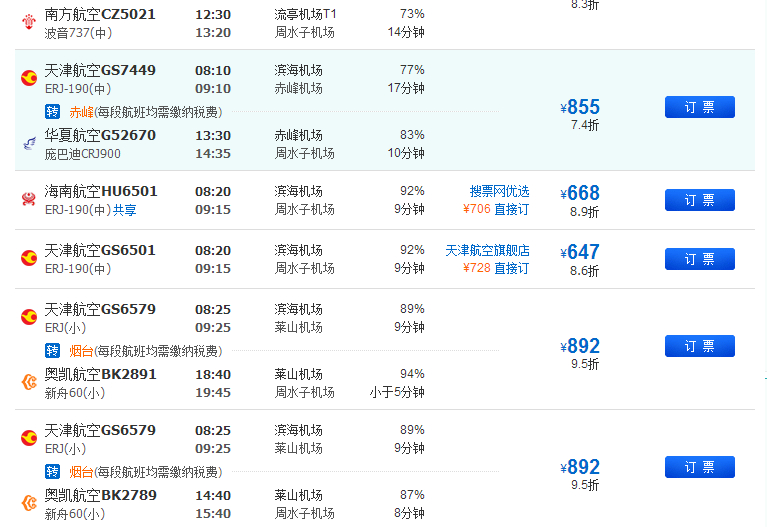Click price ¥855

click(580, 107)
